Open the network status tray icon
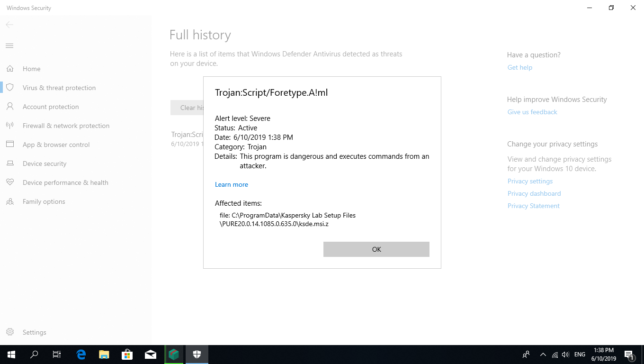 pyautogui.click(x=555, y=355)
